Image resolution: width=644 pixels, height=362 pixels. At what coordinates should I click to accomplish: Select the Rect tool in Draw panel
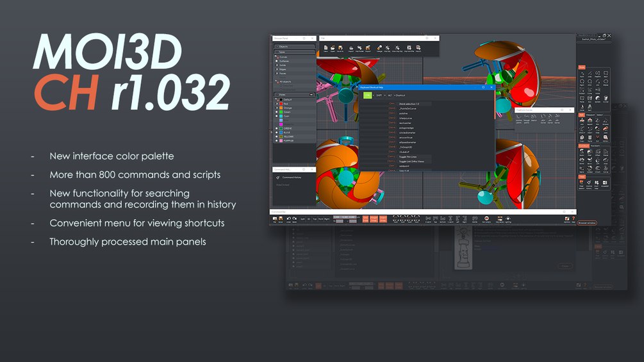(606, 74)
